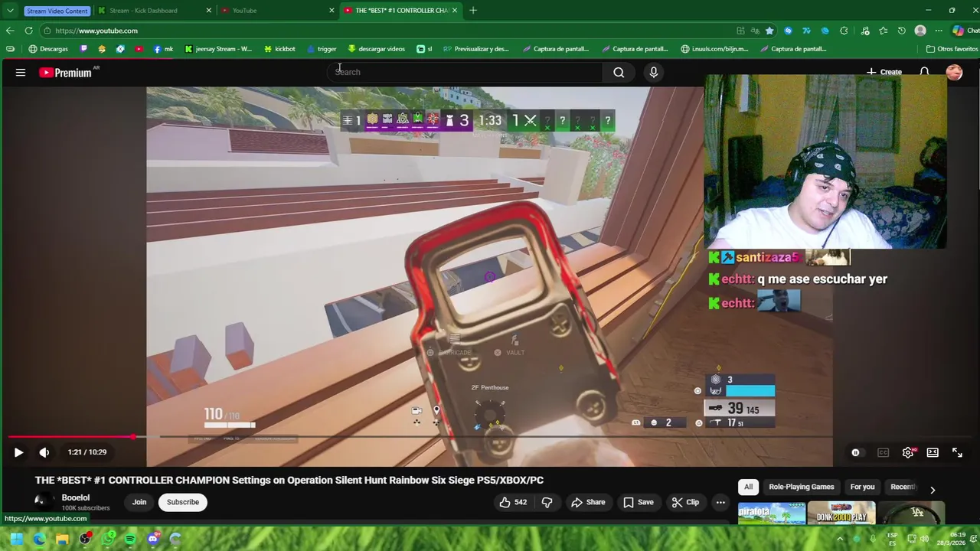The image size is (980, 551).
Task: Open browser three-dot settings menu
Action: click(x=939, y=31)
